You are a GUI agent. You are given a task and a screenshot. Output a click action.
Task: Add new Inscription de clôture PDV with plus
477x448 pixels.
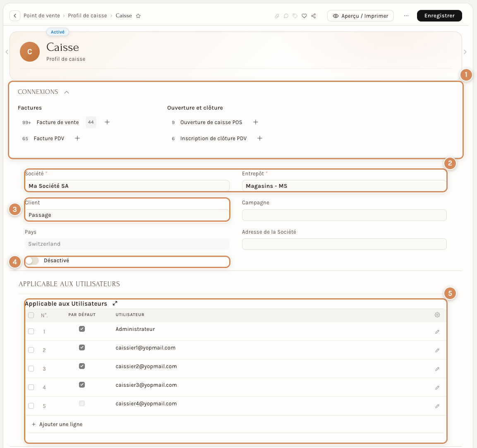coord(260,139)
